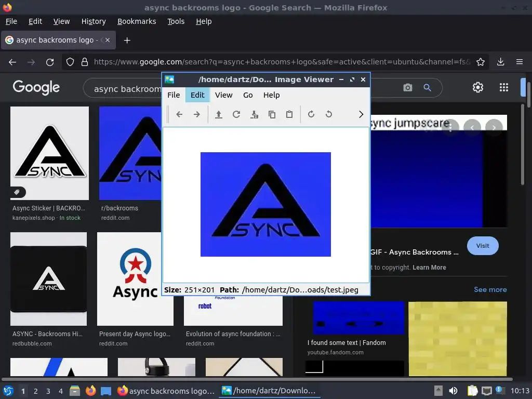
Task: Open Firefox downloads panel
Action: point(500,62)
